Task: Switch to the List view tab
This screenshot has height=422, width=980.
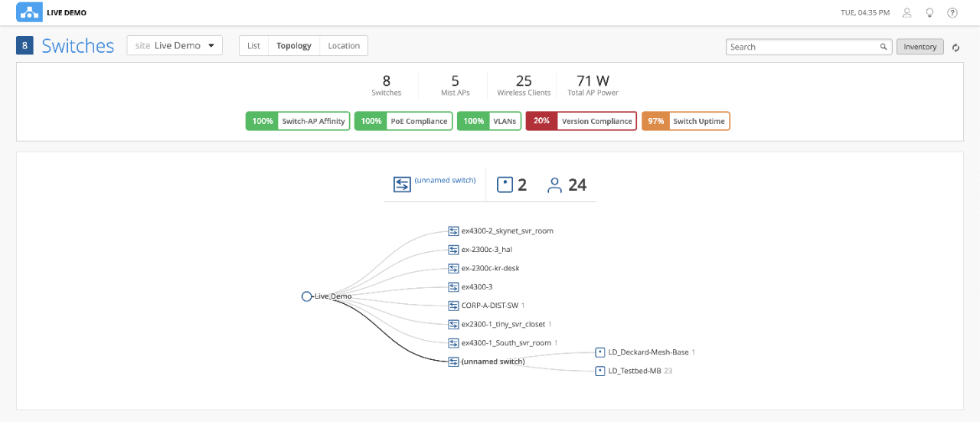Action: pos(253,46)
